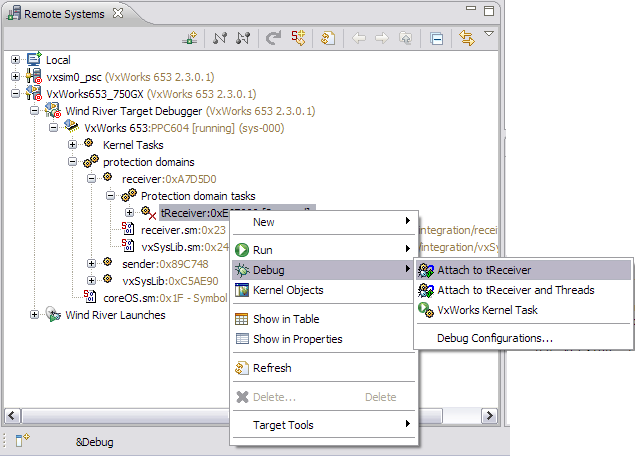The height and width of the screenshot is (457, 641).
Task: Click the connect target toolbar icon
Action: coord(220,38)
